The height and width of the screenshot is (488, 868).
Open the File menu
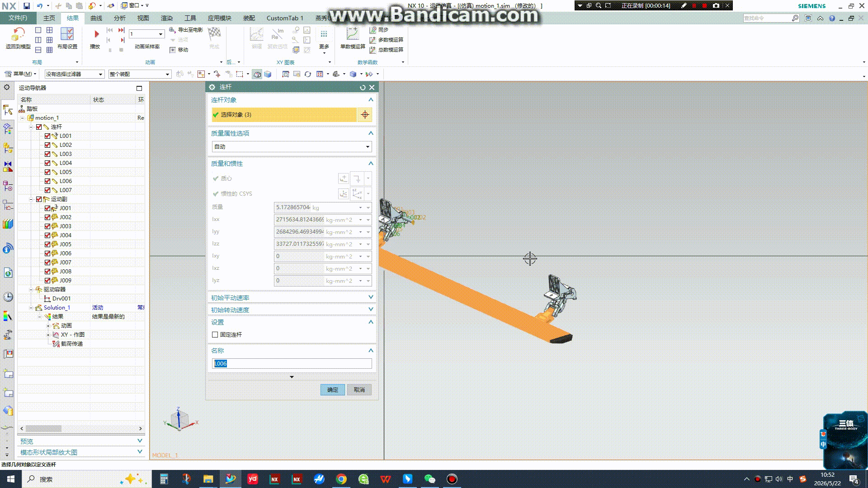pos(18,18)
